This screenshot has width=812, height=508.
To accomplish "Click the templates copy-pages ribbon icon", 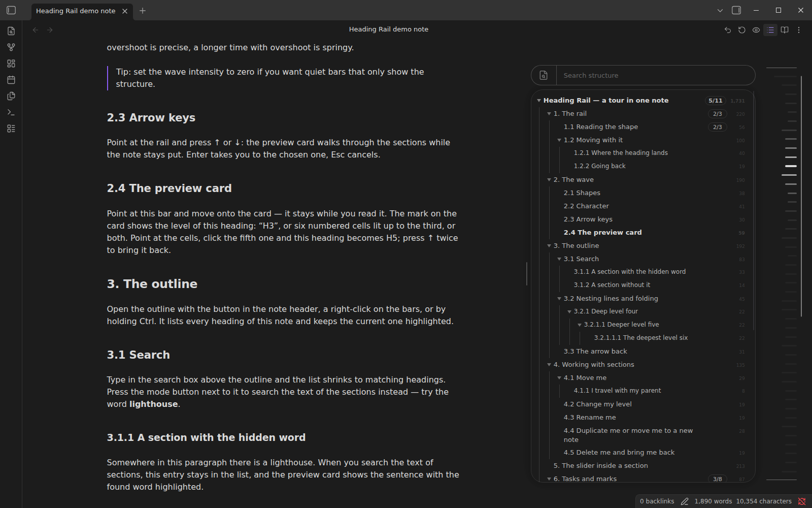I will click(x=11, y=96).
